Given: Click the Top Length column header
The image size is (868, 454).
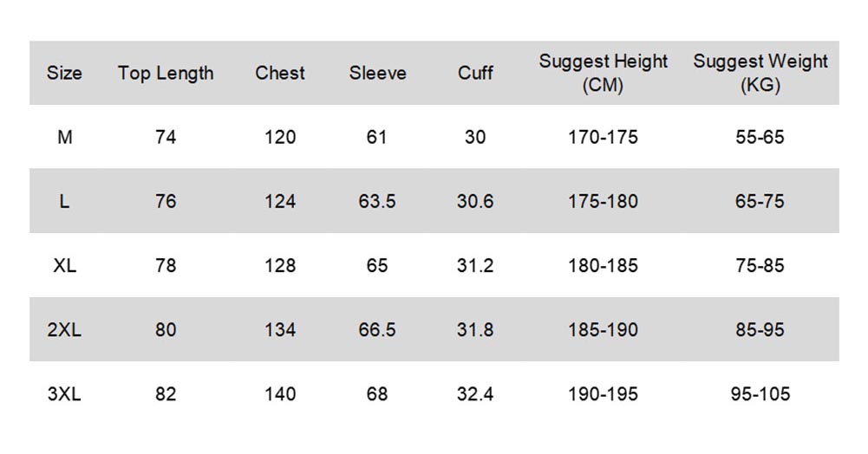Looking at the screenshot, I should pyautogui.click(x=166, y=74).
